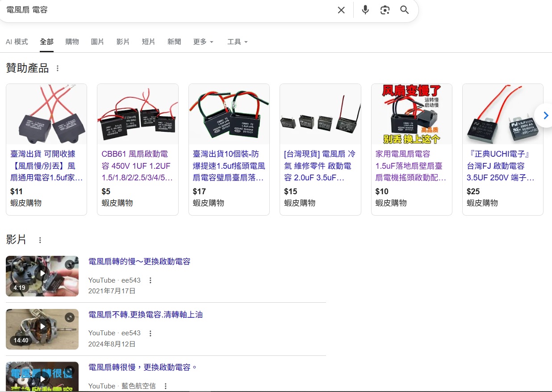
Task: Open the CBB61 風扇啟動電容 product link
Action: 136,166
